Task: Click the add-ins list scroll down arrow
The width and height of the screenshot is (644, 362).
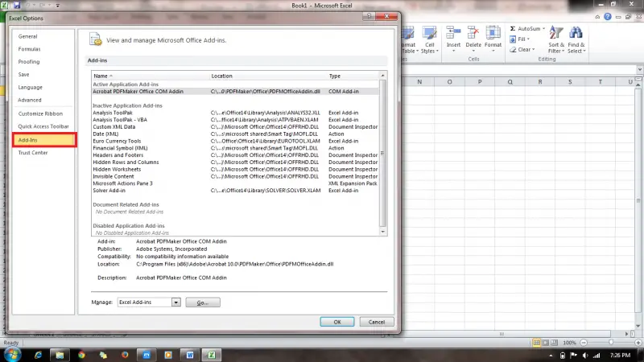Action: (x=383, y=232)
